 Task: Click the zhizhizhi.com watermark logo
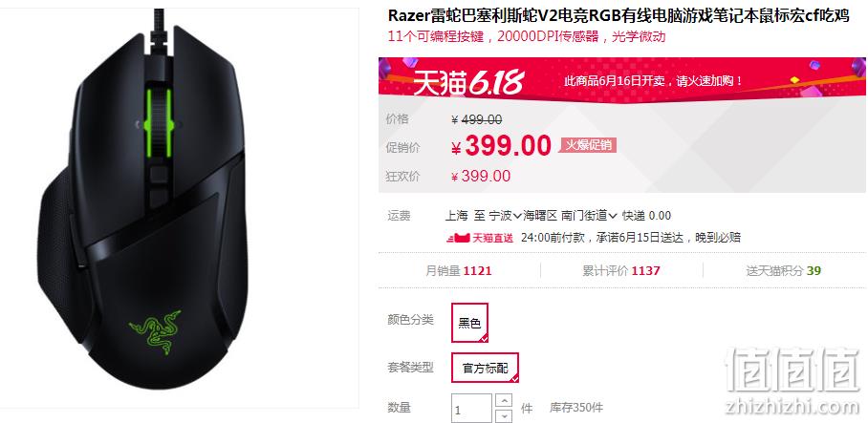click(x=793, y=380)
